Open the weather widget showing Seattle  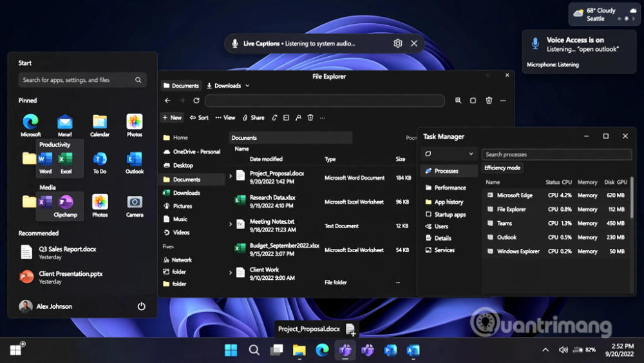click(604, 14)
